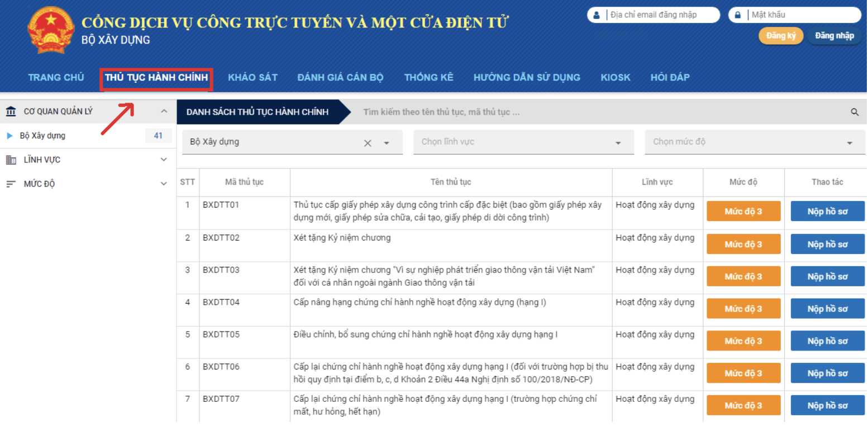Click the email login input field

point(659,14)
